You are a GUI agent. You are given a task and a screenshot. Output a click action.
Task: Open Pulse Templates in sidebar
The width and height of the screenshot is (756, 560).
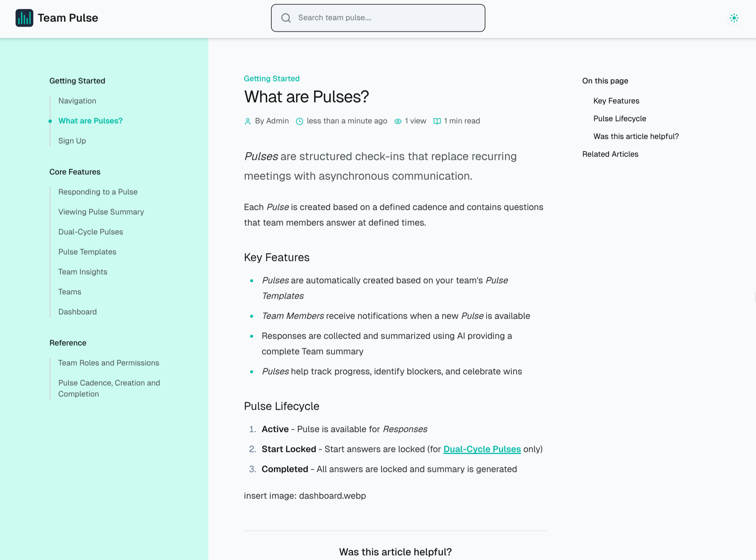click(87, 252)
